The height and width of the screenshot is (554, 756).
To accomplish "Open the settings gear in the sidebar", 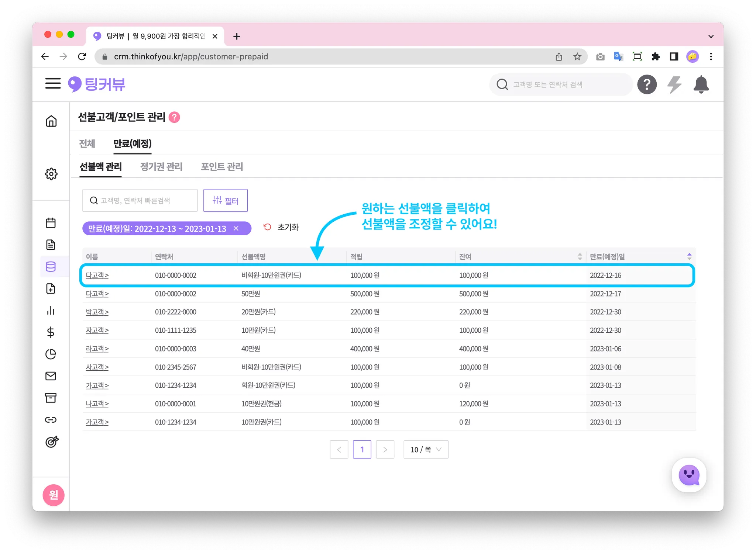I will 51,174.
